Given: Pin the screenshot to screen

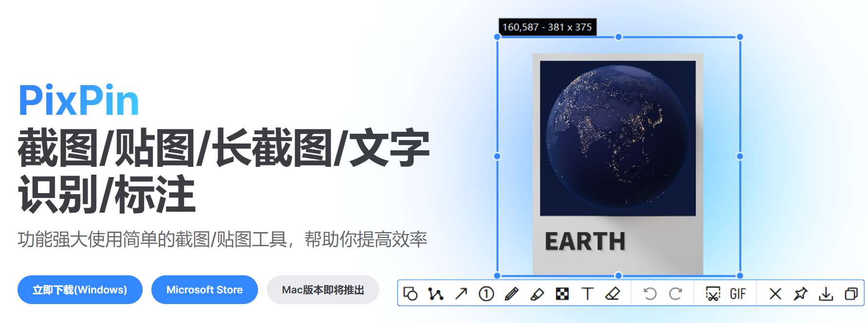Looking at the screenshot, I should point(800,293).
